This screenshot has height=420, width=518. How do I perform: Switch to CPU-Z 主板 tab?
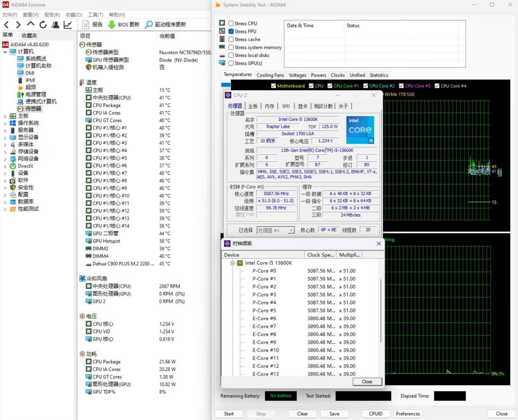click(253, 106)
